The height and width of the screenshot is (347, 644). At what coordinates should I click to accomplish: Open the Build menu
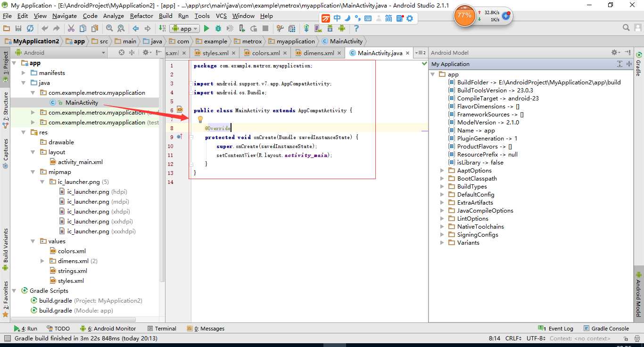click(165, 16)
